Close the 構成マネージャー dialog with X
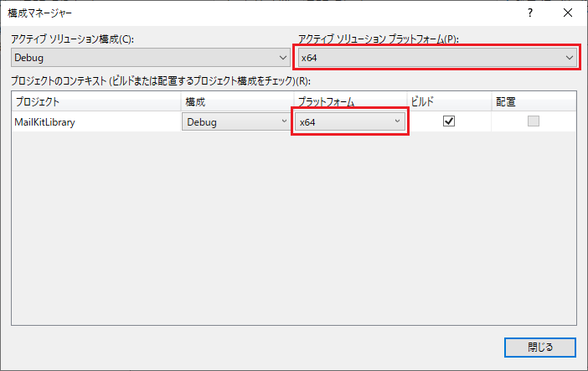This screenshot has height=371, width=588. click(568, 13)
